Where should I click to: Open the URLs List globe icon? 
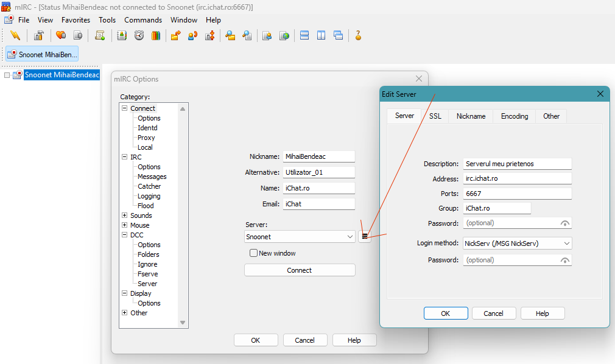(x=284, y=35)
